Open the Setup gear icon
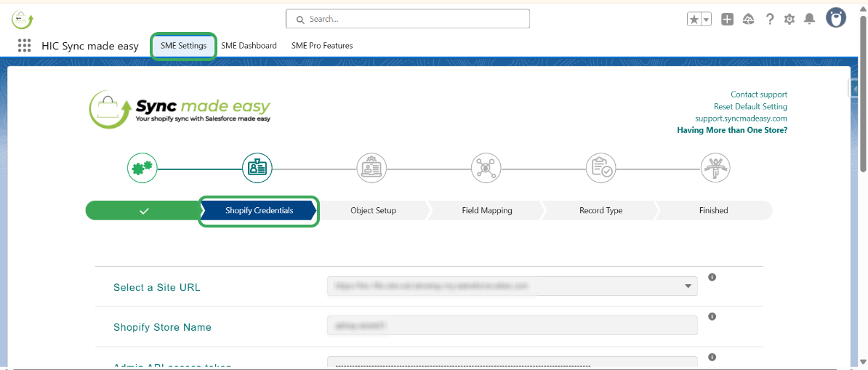The image size is (868, 370). (x=789, y=20)
